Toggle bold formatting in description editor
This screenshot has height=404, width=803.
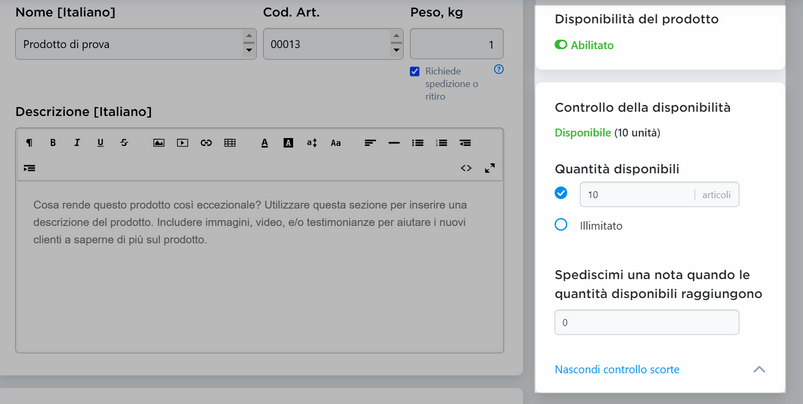pos(53,143)
